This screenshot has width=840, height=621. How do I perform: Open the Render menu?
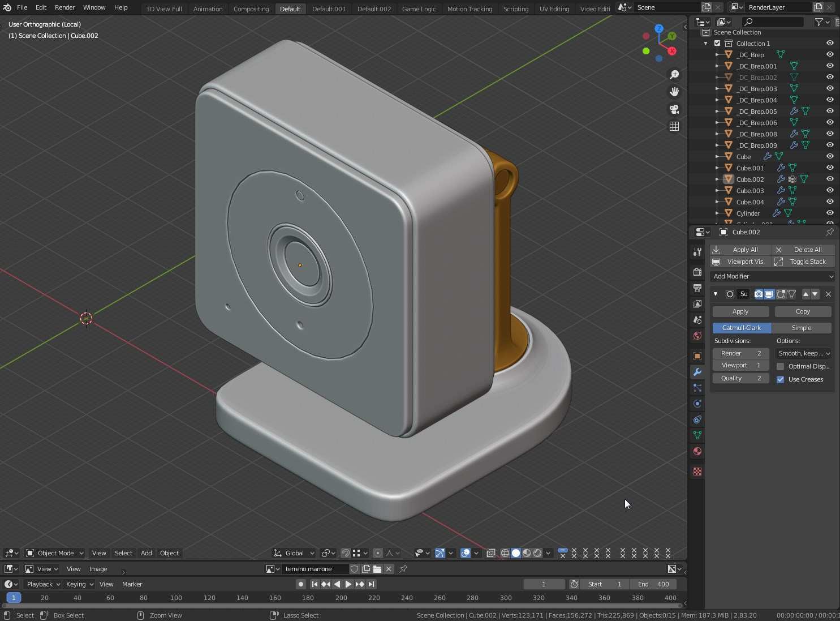(64, 7)
